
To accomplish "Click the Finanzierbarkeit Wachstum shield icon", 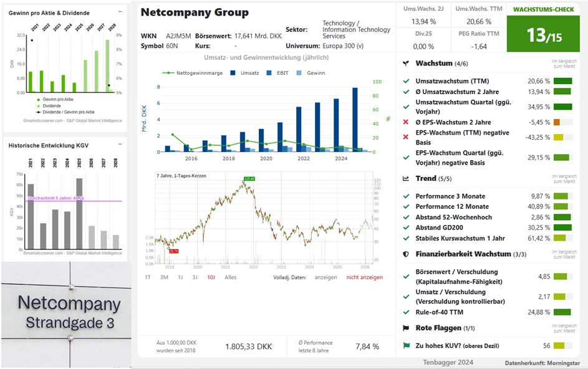I will point(406,254).
